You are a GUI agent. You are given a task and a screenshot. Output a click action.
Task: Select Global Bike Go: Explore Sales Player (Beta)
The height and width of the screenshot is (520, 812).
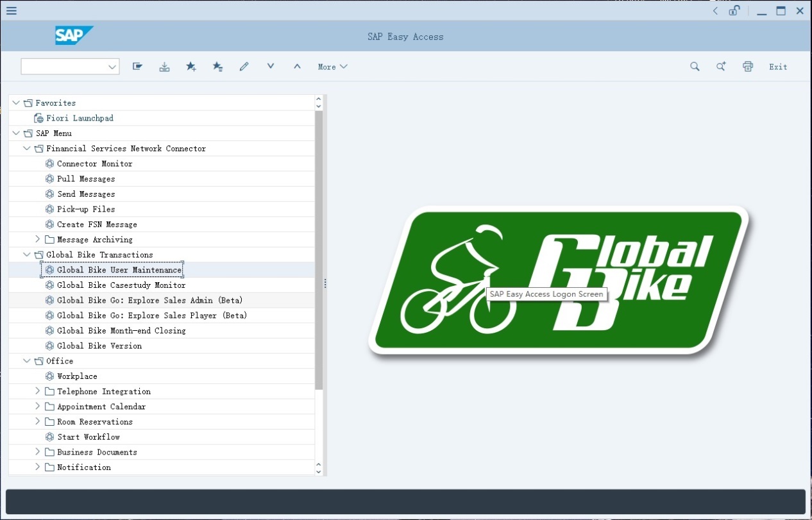click(x=152, y=315)
